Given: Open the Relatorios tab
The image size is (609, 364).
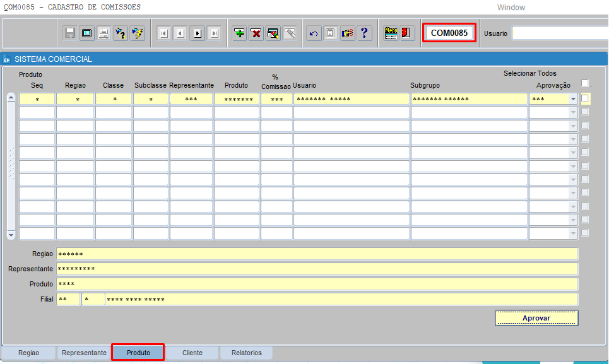Looking at the screenshot, I should click(246, 353).
